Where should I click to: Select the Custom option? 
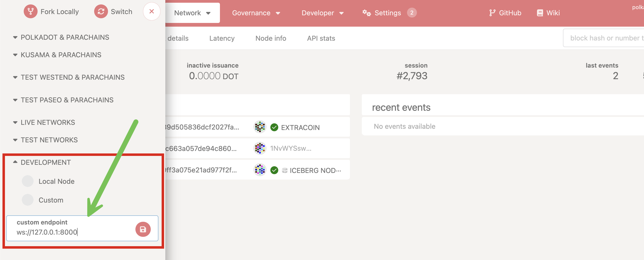27,200
